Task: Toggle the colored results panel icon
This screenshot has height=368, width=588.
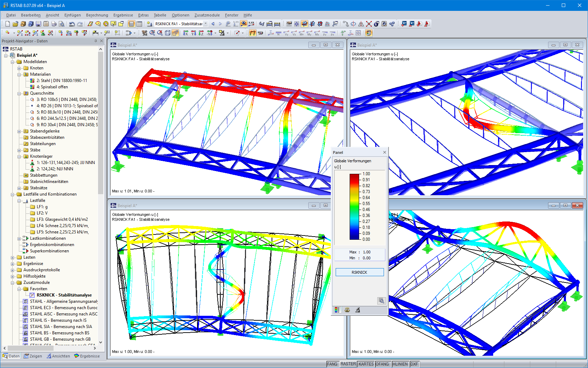Action: point(369,33)
